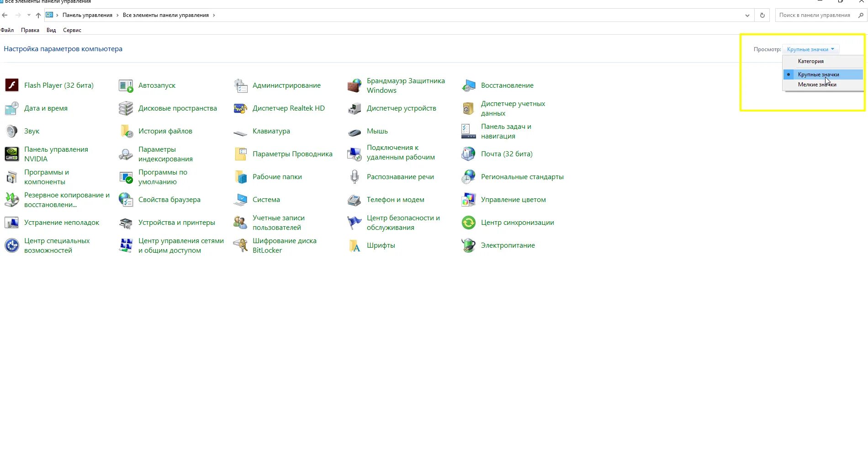Open the Брандмауэр Защитника Windows icon
Viewport: 868px width, 457px height.
click(354, 85)
